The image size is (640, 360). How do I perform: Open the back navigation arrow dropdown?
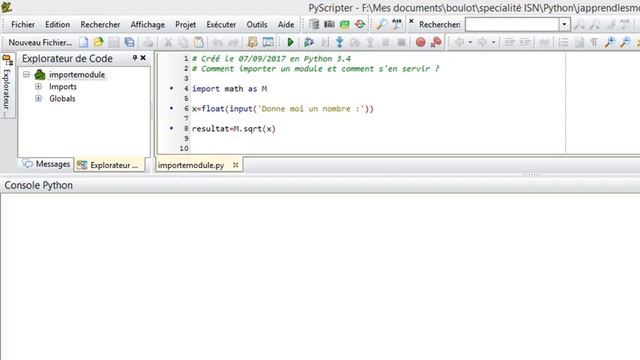tap(470, 42)
